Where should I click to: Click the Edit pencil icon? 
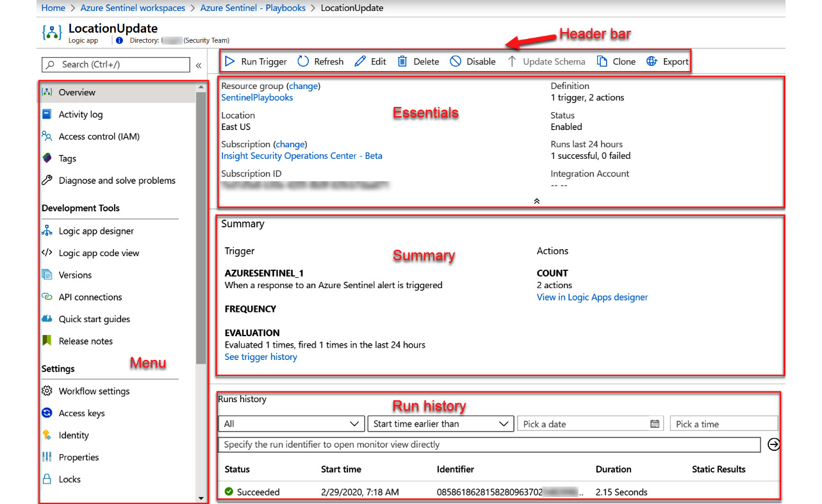(360, 61)
